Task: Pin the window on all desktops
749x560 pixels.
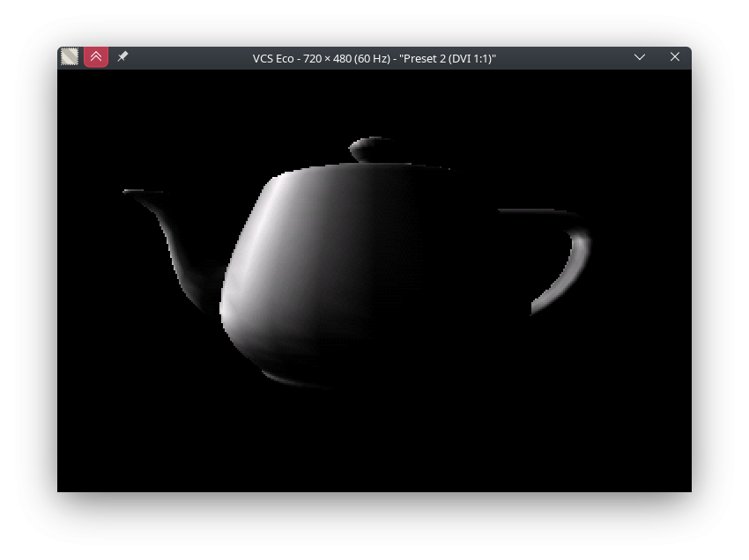Action: [x=122, y=57]
